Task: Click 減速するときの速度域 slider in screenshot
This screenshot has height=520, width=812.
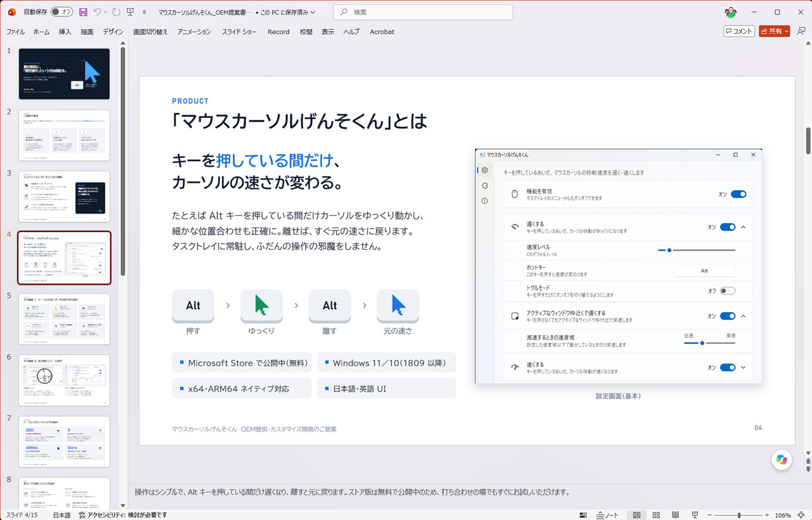Action: pyautogui.click(x=710, y=343)
